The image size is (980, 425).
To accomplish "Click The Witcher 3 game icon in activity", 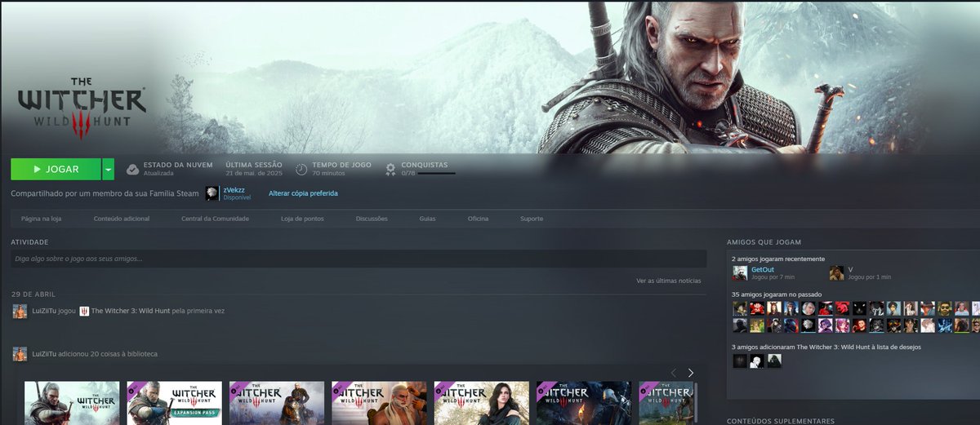I will [x=84, y=311].
